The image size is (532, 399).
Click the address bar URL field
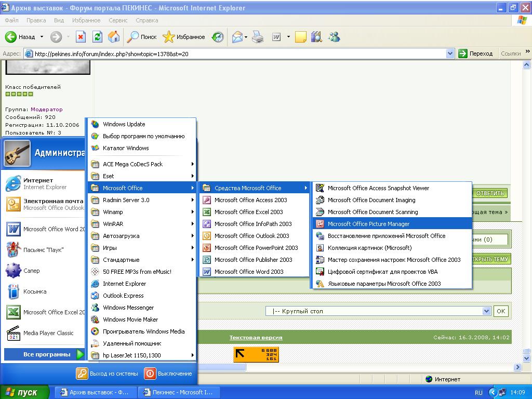click(x=235, y=54)
